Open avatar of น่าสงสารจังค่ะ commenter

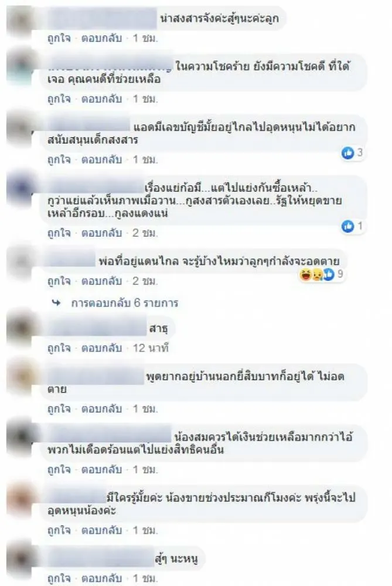point(21,21)
